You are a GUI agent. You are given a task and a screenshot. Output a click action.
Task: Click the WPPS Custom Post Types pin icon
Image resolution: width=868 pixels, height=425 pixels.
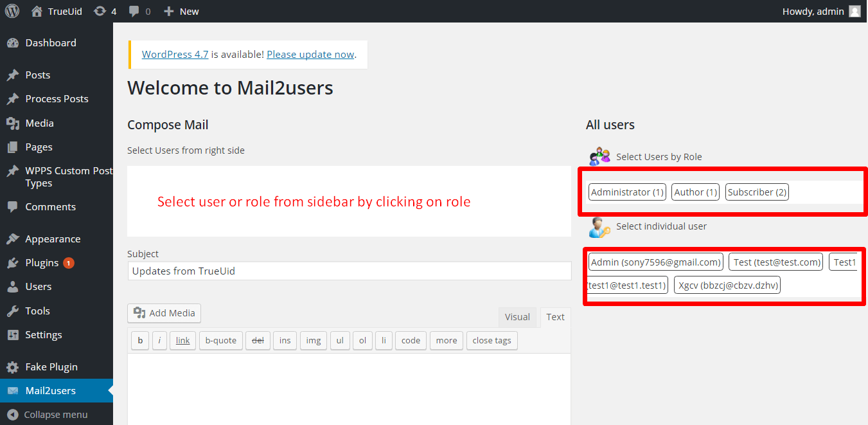[12, 171]
